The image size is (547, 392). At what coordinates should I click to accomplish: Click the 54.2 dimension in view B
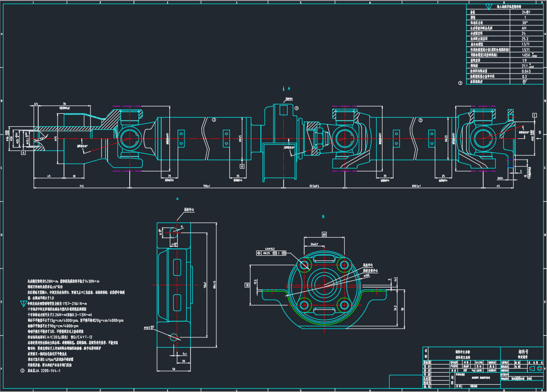click(395, 308)
